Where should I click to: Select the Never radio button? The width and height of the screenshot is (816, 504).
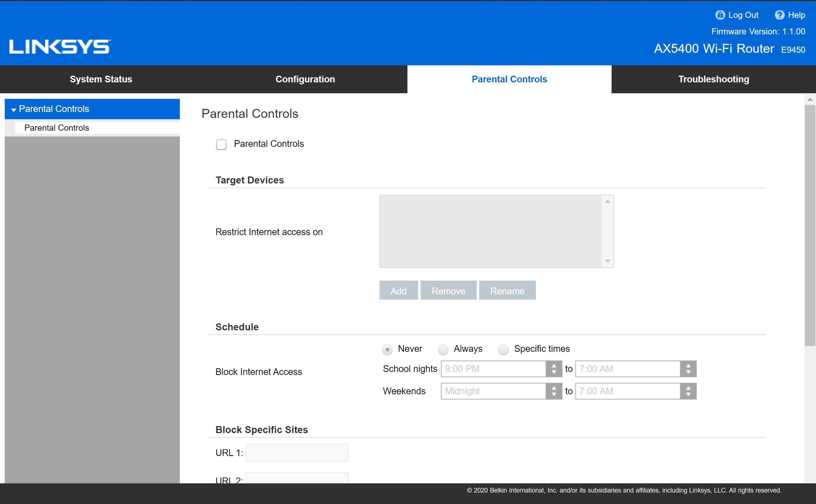pos(387,349)
